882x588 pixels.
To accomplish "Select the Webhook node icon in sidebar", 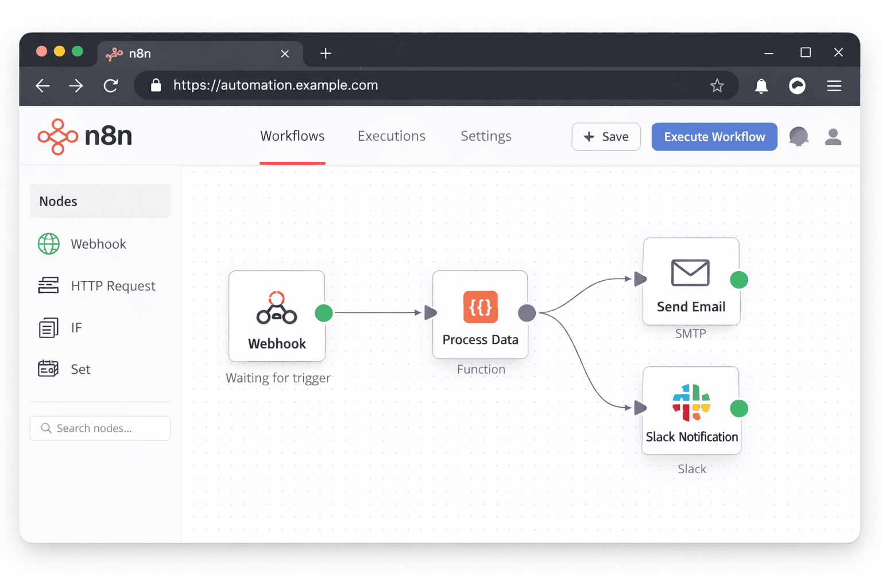I will (x=49, y=243).
